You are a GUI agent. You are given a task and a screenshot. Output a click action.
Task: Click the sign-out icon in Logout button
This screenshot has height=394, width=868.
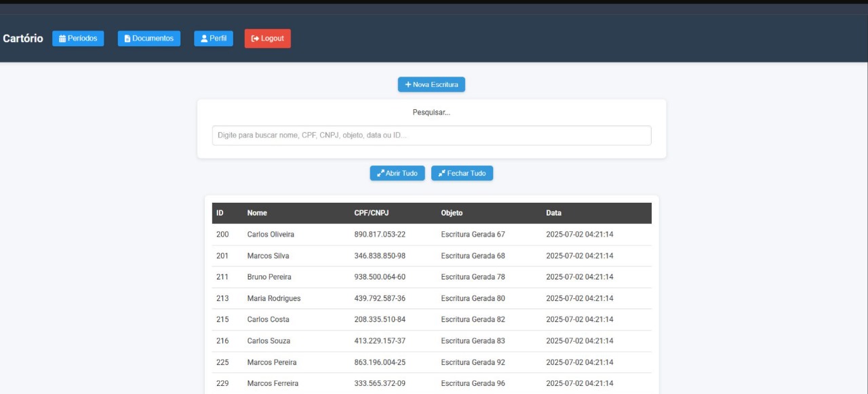pos(255,39)
